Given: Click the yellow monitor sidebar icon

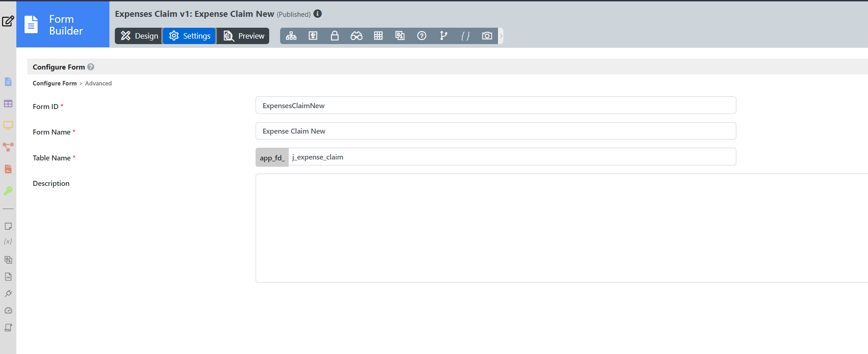Looking at the screenshot, I should [x=8, y=125].
